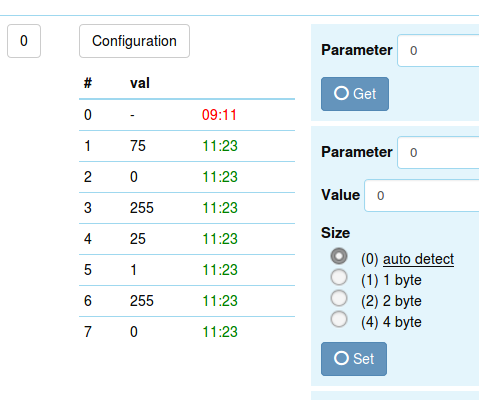The height and width of the screenshot is (400, 479).
Task: Click the 0 button beside Configuration
Action: pos(24,41)
